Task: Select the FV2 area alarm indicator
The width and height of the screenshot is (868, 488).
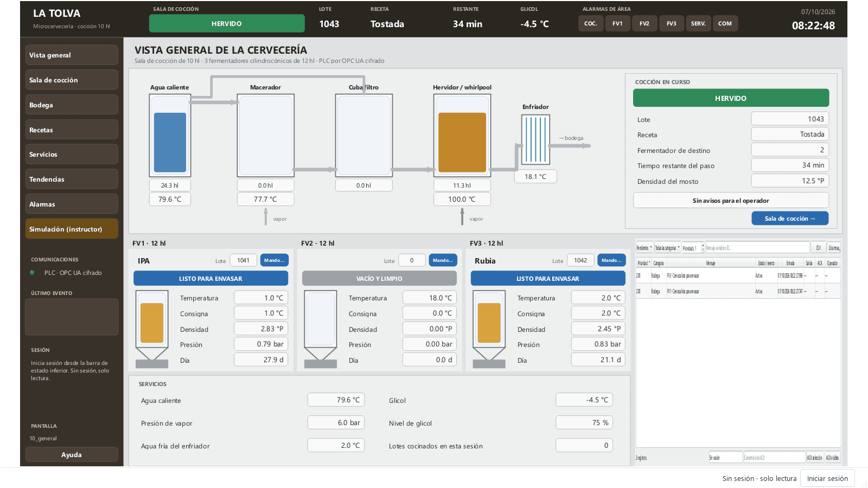Action: coord(644,24)
